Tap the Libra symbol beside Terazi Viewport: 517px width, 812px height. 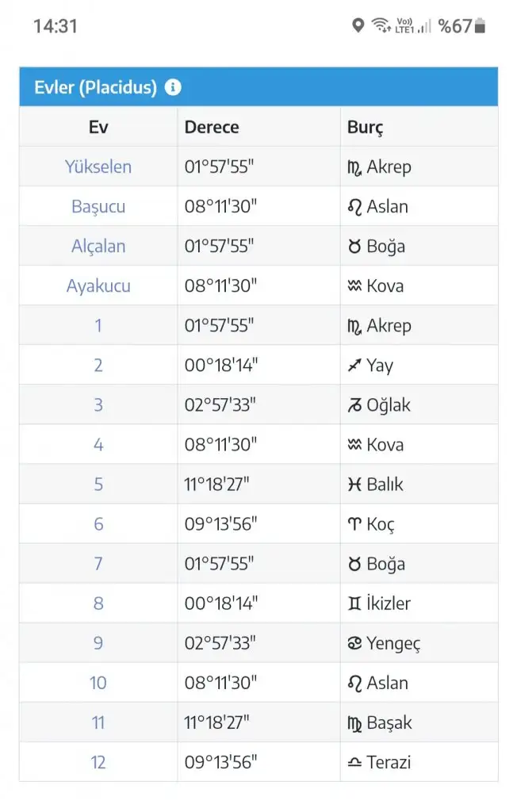[x=354, y=762]
